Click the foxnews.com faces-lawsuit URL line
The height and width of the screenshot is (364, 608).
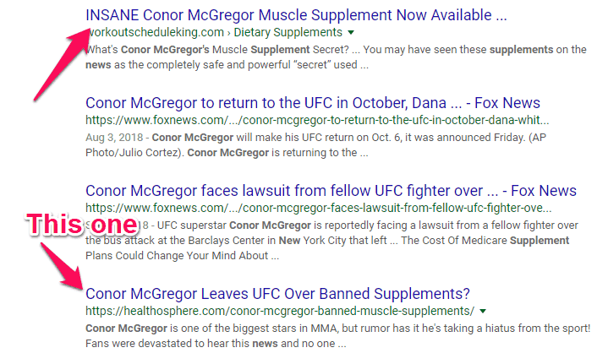tap(318, 208)
